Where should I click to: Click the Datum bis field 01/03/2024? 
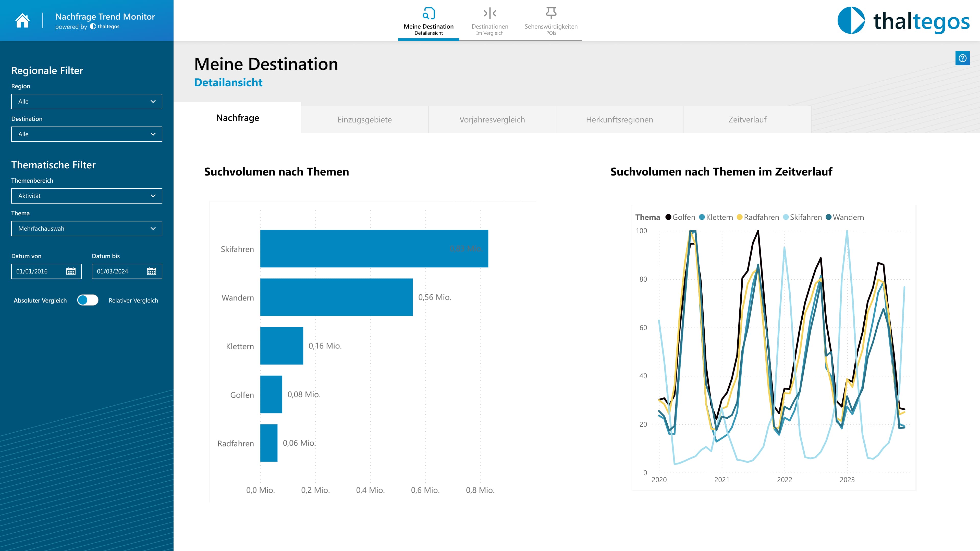point(127,271)
